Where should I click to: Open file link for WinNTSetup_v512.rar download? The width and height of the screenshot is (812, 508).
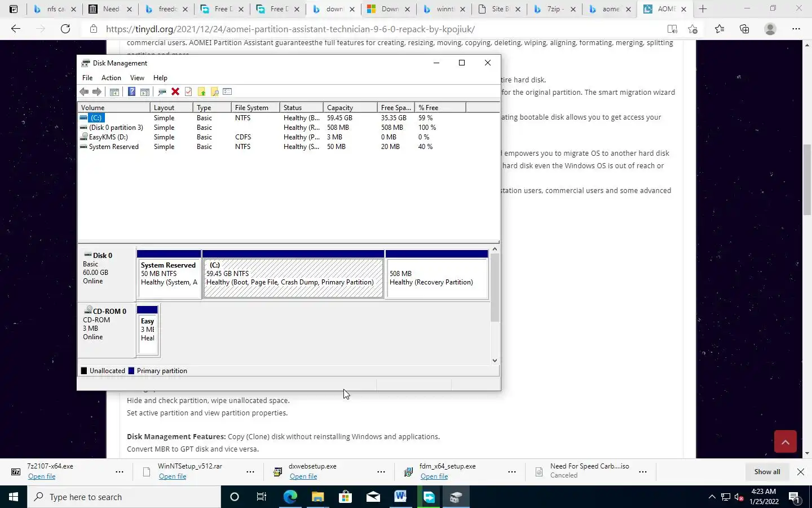(x=173, y=476)
